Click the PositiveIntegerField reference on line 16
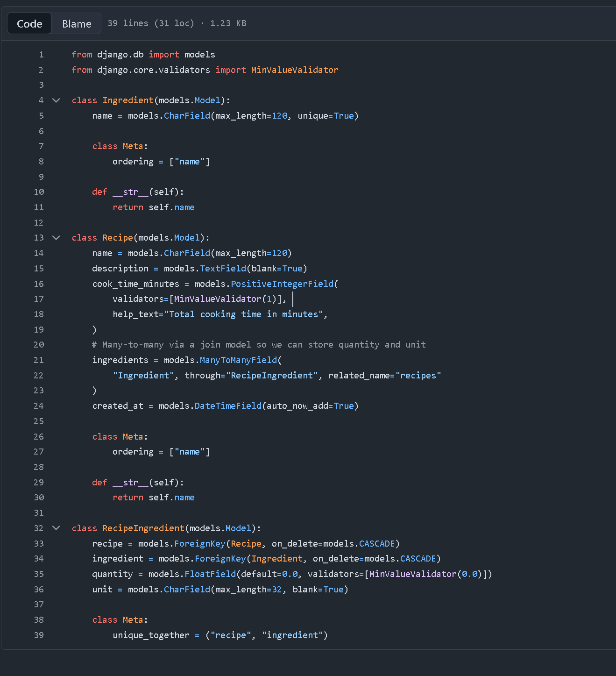Viewport: 616px width, 676px height. [x=282, y=284]
